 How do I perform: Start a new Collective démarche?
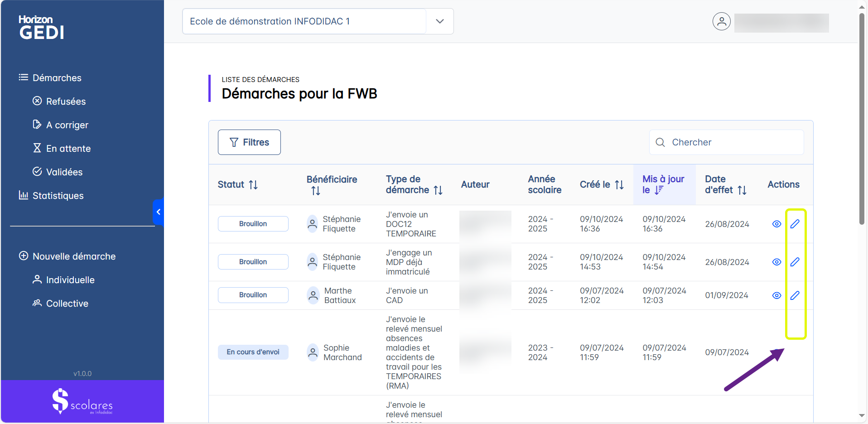[67, 304]
